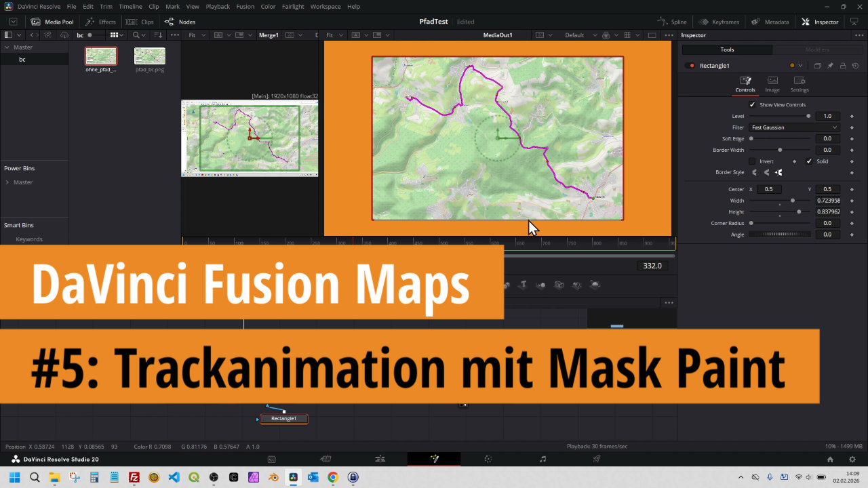
Task: Uncheck Show View Controls
Action: [752, 104]
